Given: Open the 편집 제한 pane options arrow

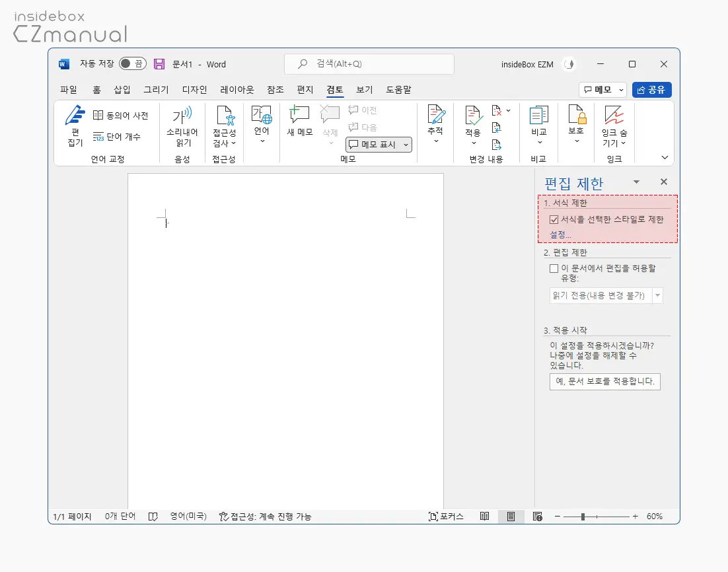Looking at the screenshot, I should point(637,182).
